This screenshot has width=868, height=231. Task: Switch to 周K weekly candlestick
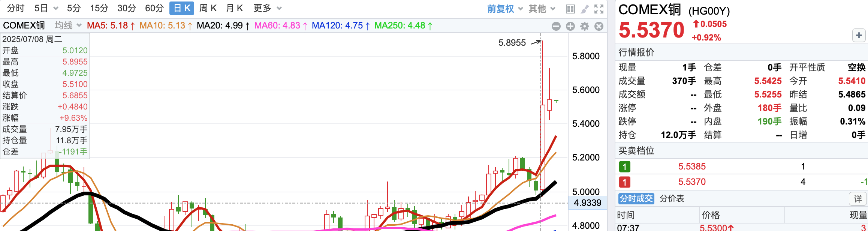(208, 8)
